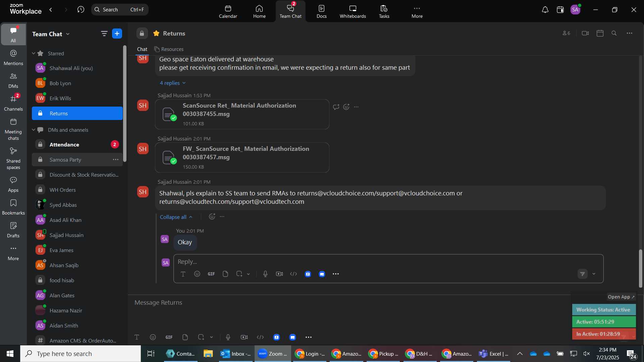Screen dimensions: 644x362
Task: Collapse the Starred section
Action: (x=34, y=53)
